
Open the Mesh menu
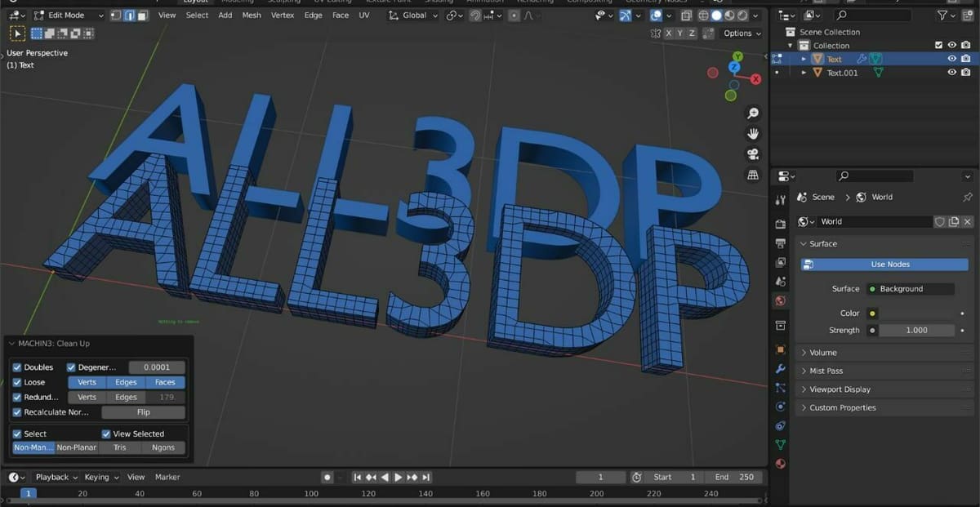pyautogui.click(x=252, y=16)
